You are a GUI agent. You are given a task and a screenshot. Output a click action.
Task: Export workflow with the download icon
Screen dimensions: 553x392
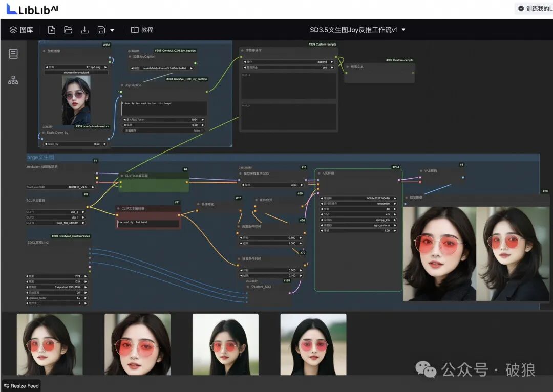(x=84, y=30)
